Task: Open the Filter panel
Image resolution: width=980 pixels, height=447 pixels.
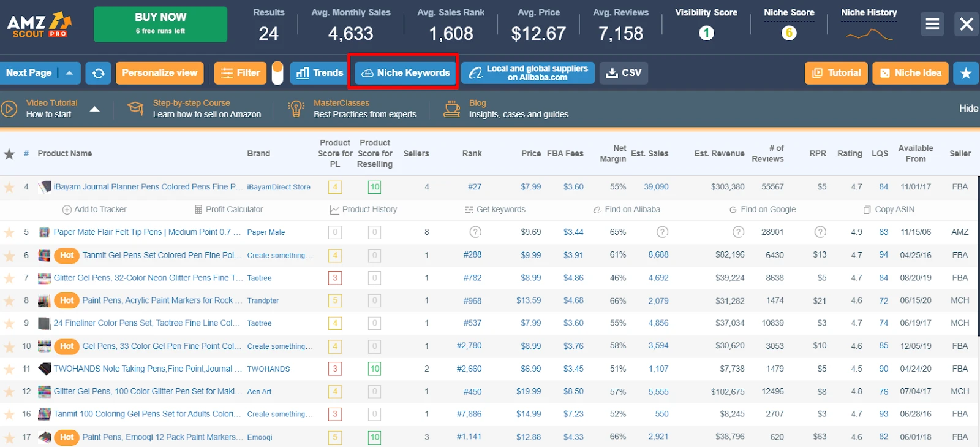Action: pos(240,73)
